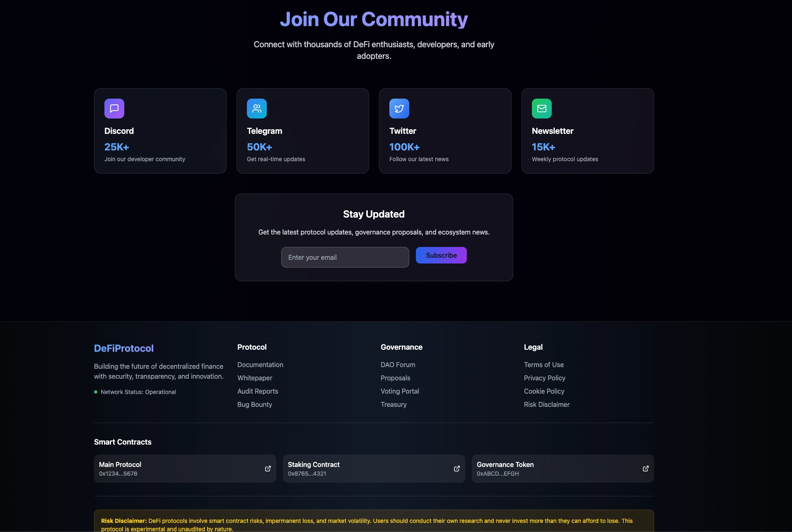Click the 15K+ Newsletter subscriber count
This screenshot has width=792, height=532.
click(x=543, y=147)
